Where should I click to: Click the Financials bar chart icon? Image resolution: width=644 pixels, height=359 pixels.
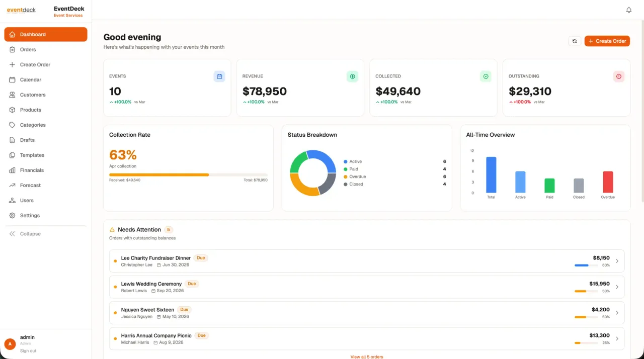pos(12,170)
